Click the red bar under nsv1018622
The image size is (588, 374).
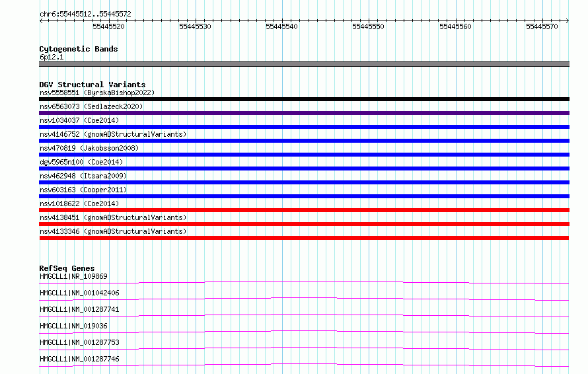304,210
